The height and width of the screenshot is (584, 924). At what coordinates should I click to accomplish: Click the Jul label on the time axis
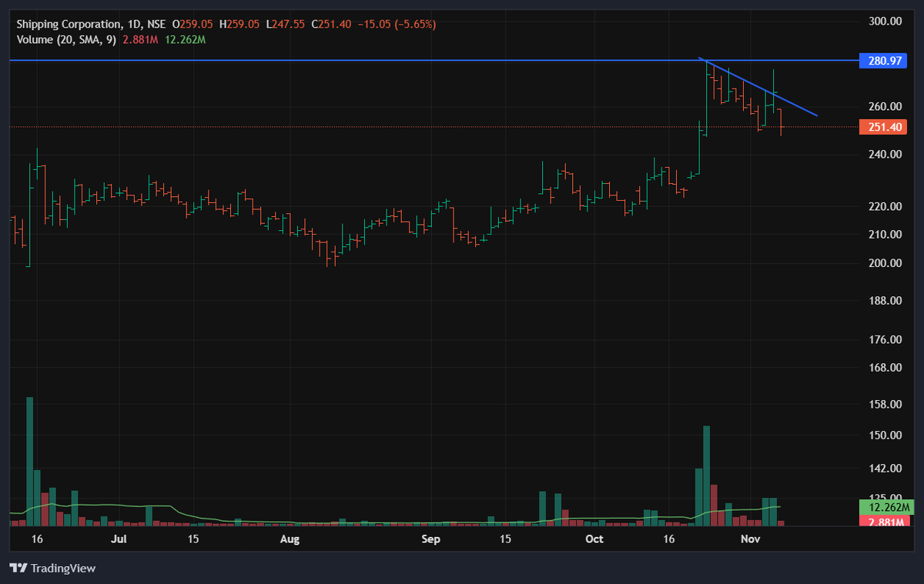click(119, 539)
